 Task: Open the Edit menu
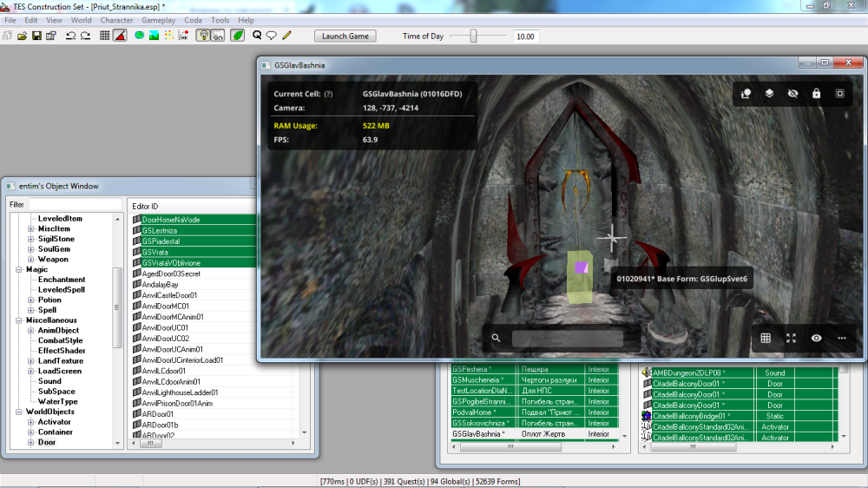coord(31,20)
